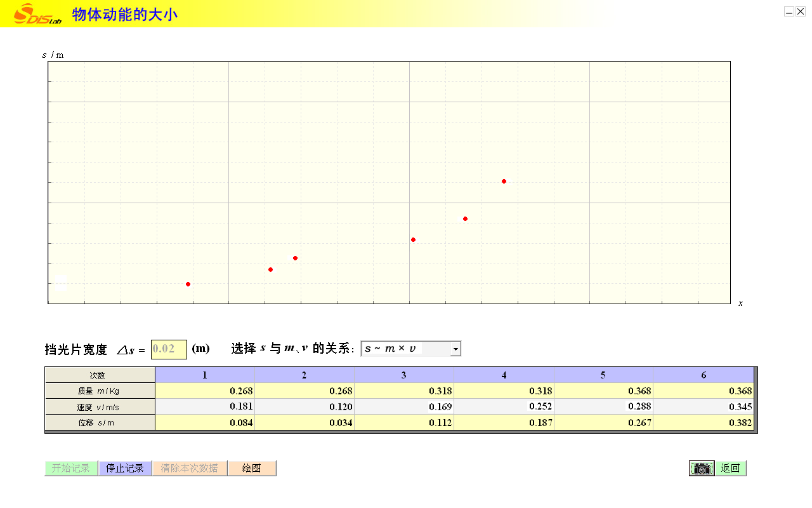Click the 返回 button
Image resolution: width=812 pixels, height=508 pixels.
[731, 469]
